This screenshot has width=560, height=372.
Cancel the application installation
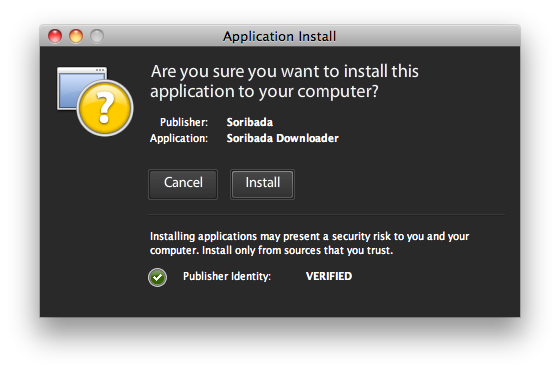point(183,184)
